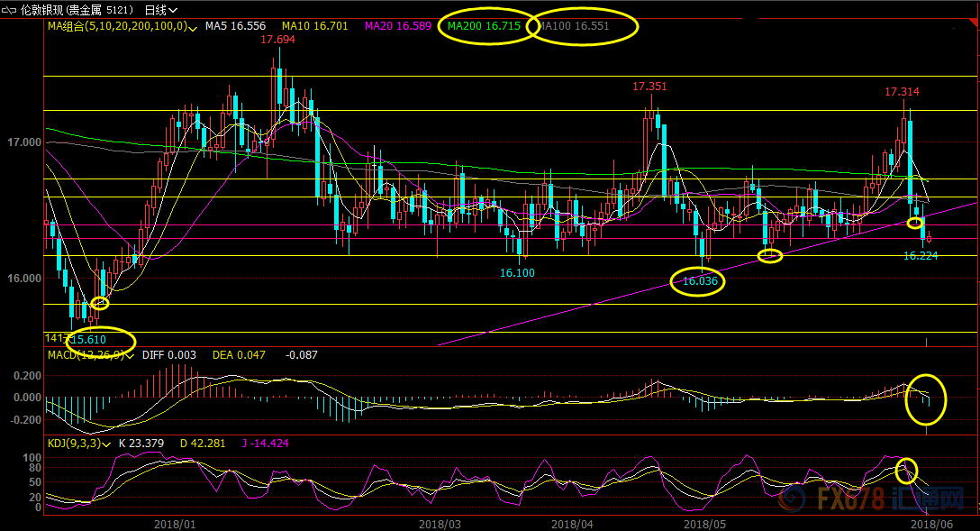Image resolution: width=980 pixels, height=531 pixels.
Task: Select the 2018/03 date axis label
Action: click(439, 523)
